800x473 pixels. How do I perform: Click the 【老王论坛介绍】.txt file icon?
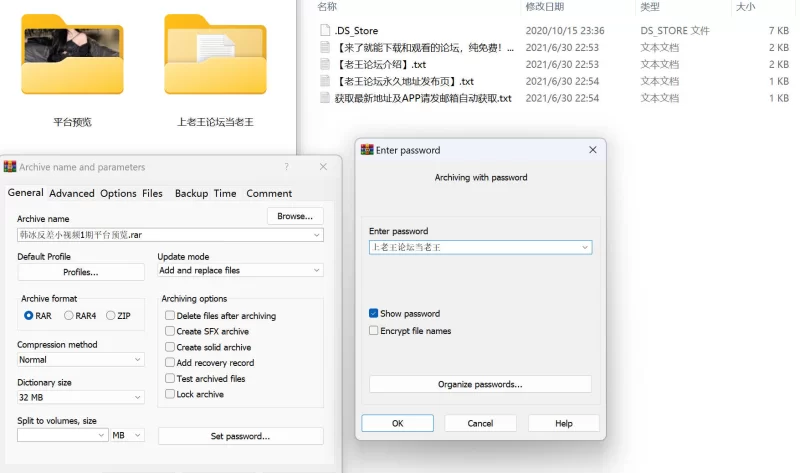[325, 64]
